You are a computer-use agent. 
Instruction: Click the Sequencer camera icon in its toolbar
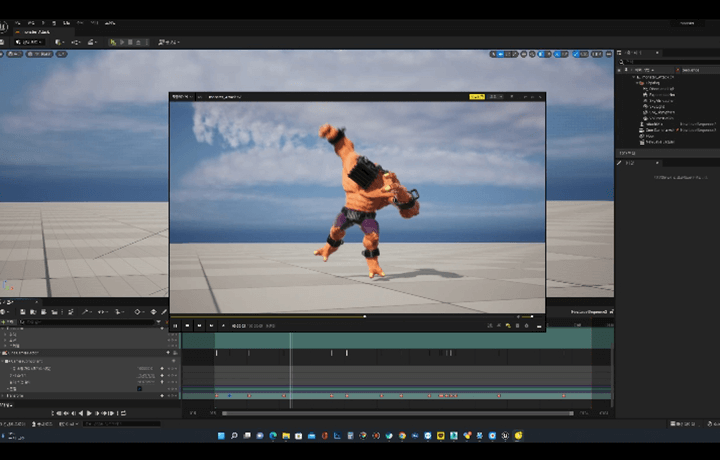click(44, 312)
